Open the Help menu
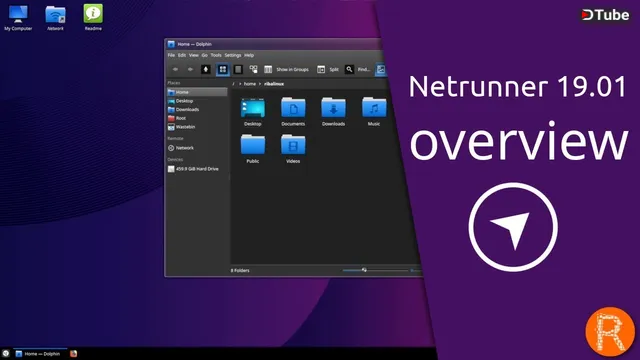 (249, 55)
